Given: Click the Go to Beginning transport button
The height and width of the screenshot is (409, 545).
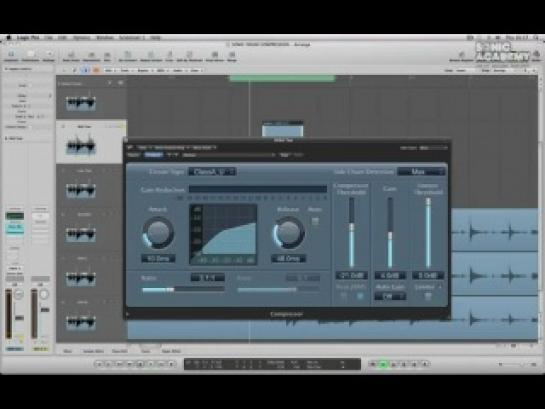Looking at the screenshot, I should click(x=99, y=364).
